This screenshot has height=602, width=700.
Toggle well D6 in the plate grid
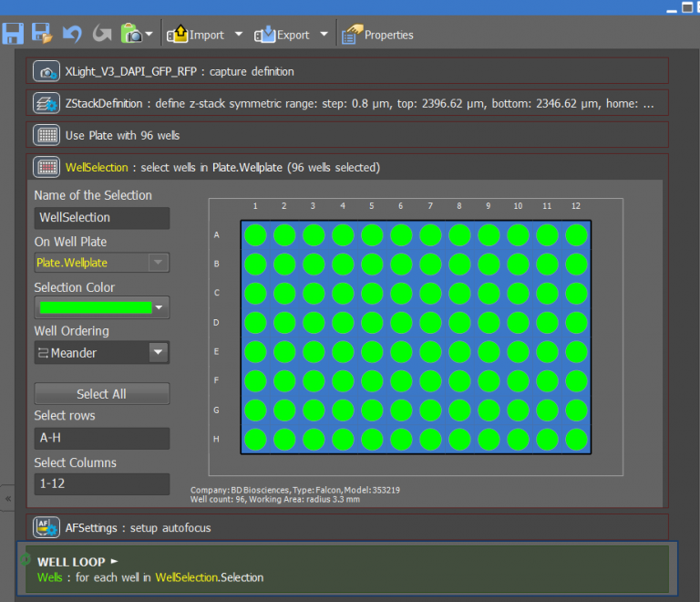point(401,322)
